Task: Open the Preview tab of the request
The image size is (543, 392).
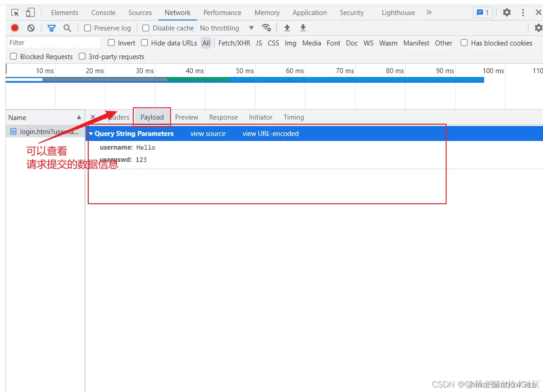Action: pyautogui.click(x=186, y=117)
